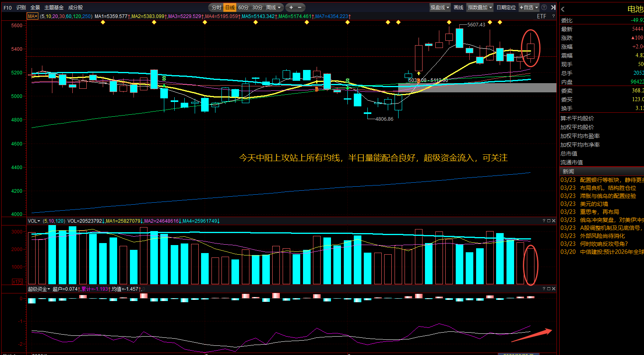Zoom in the chart with plus button
The width and height of the screenshot is (644, 355).
(x=291, y=8)
